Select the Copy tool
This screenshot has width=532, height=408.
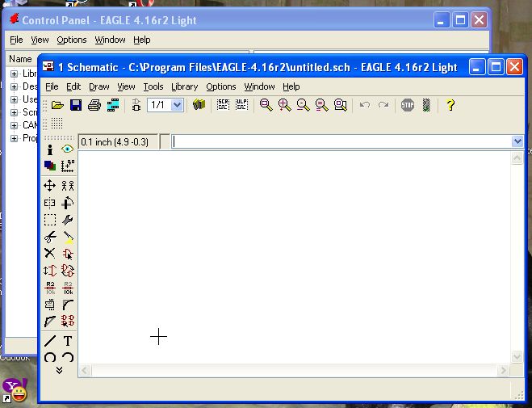click(x=68, y=186)
